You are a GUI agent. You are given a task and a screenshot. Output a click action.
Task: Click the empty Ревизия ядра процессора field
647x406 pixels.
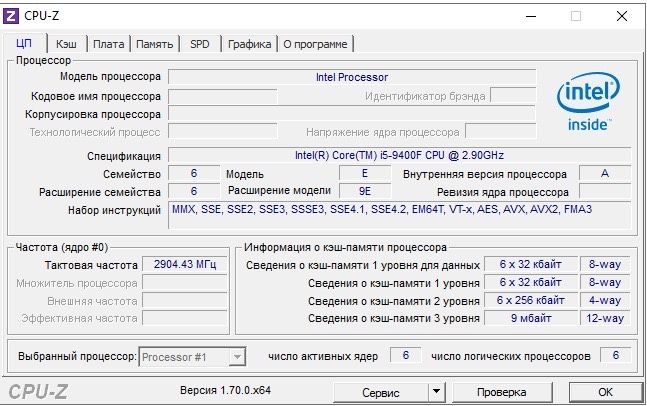tap(605, 192)
